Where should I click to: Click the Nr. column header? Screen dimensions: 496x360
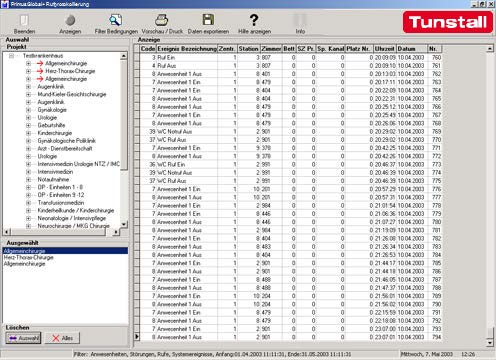point(435,49)
